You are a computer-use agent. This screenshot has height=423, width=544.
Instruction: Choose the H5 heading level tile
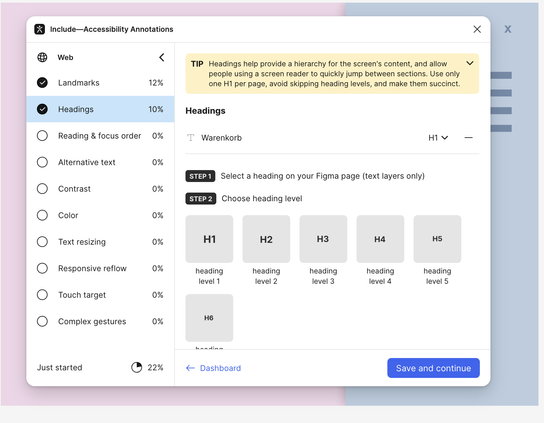(437, 239)
